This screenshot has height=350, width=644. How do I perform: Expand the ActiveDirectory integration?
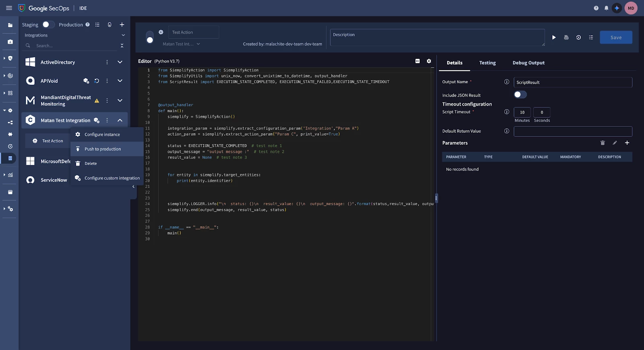coord(120,62)
